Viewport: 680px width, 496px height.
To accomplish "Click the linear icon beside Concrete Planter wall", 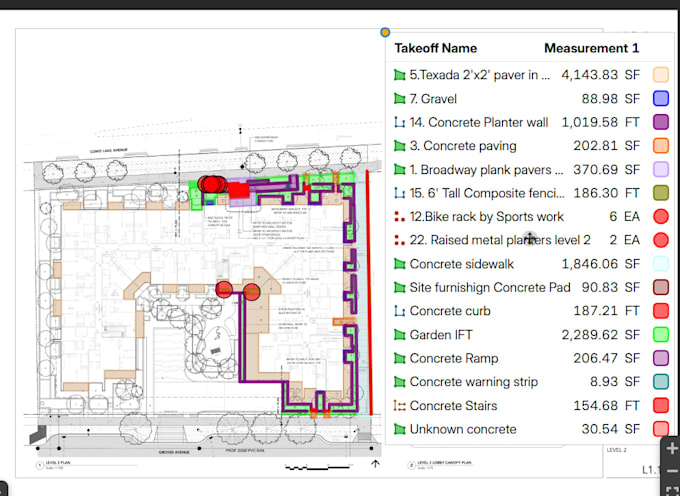I will pos(399,122).
